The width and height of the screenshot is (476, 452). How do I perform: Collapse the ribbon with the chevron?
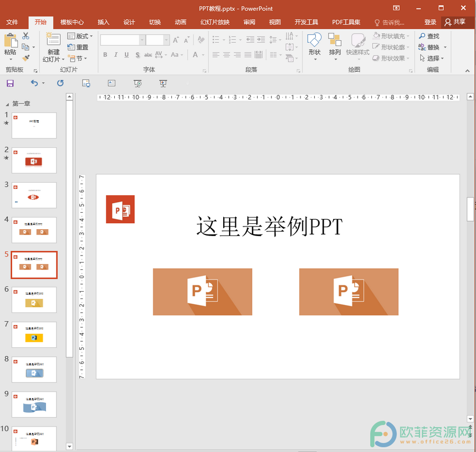468,70
